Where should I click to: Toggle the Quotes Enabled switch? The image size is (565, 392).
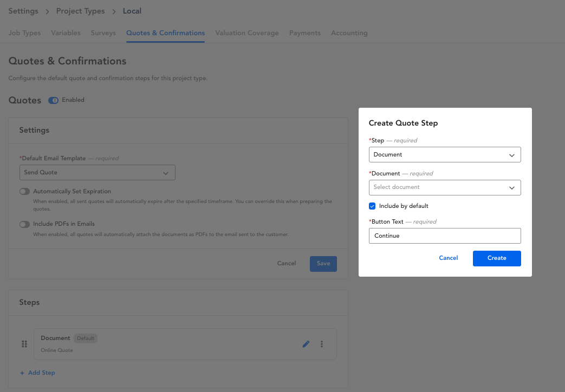[x=53, y=101]
